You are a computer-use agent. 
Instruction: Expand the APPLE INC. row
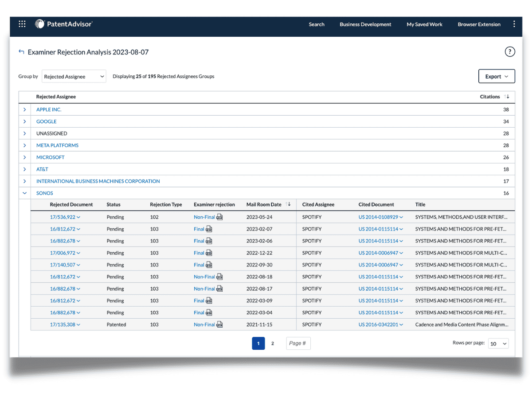25,110
